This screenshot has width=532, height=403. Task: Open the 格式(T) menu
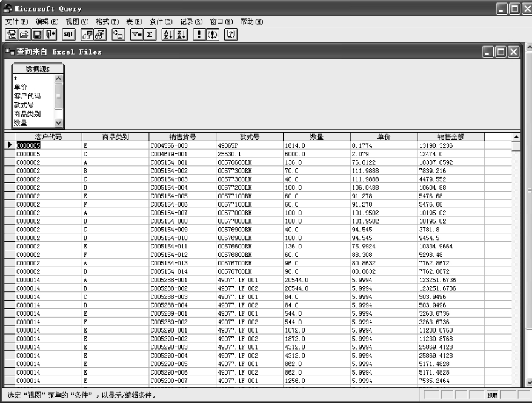(x=107, y=22)
